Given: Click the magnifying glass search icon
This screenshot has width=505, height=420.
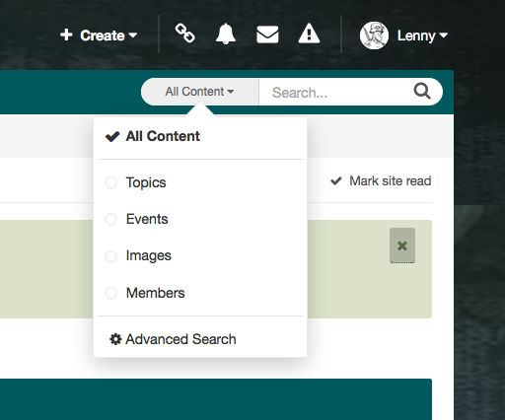Looking at the screenshot, I should (422, 91).
